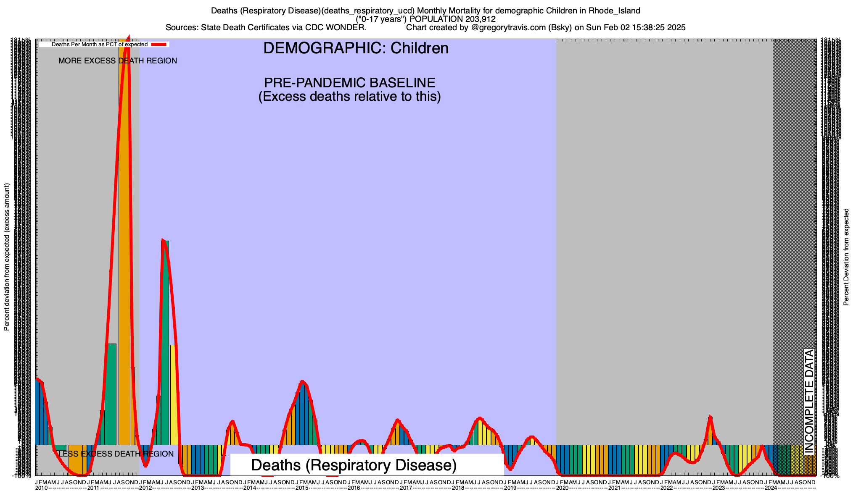Screen dimensions: 861x504
Task: Click the 2015 year label on x-axis
Action: (302, 488)
